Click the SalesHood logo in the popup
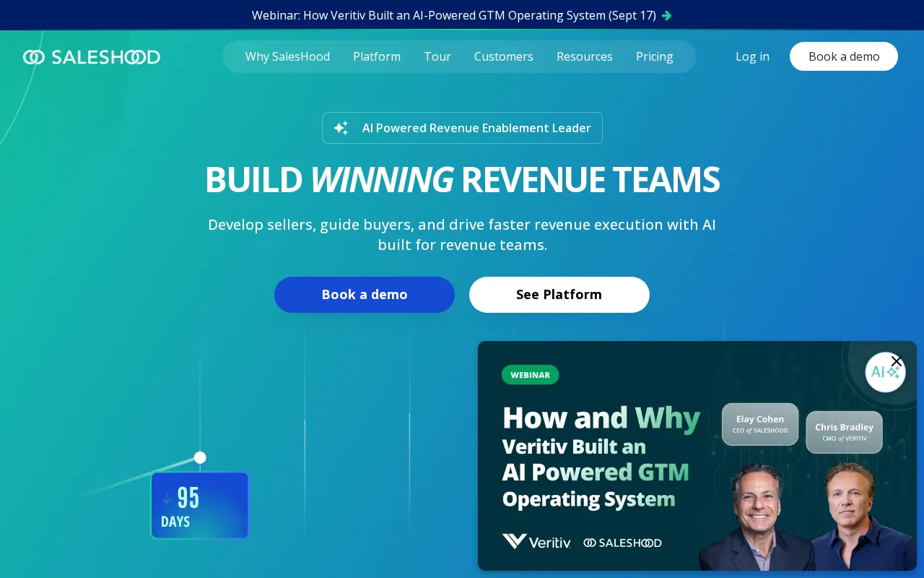The image size is (924, 578). 622,543
